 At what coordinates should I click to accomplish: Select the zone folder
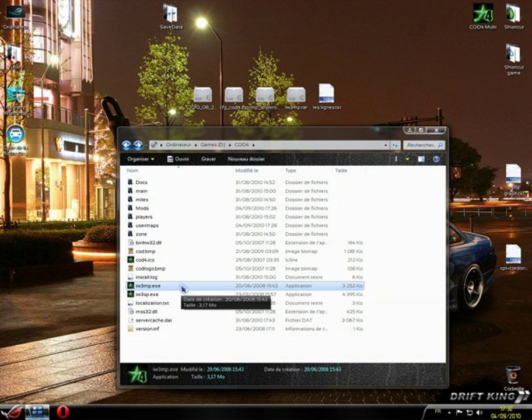click(141, 234)
